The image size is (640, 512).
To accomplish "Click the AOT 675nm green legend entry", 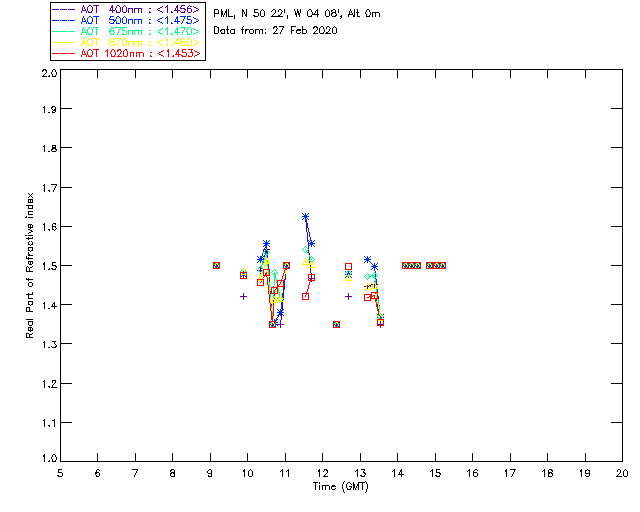I will coord(126,31).
